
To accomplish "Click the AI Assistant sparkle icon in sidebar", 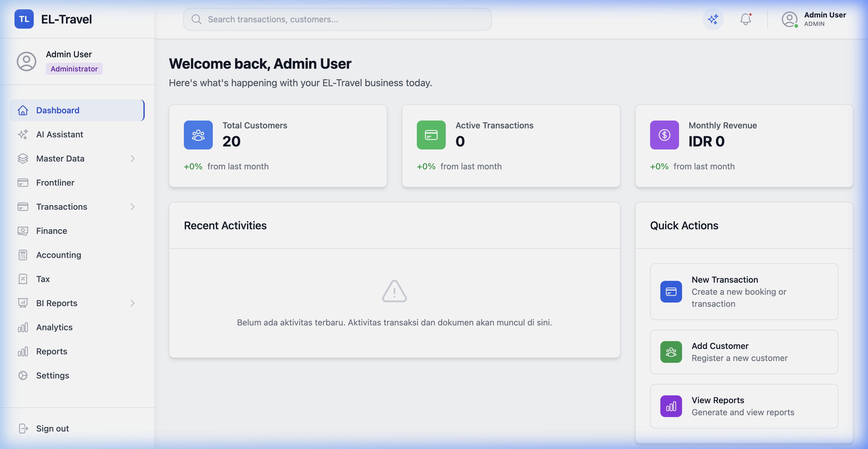I will pyautogui.click(x=23, y=134).
